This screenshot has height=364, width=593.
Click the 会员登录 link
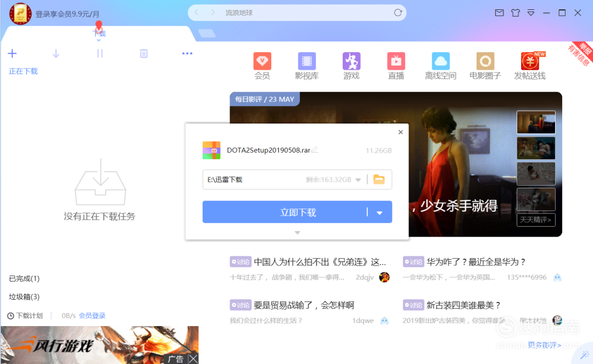pos(92,316)
